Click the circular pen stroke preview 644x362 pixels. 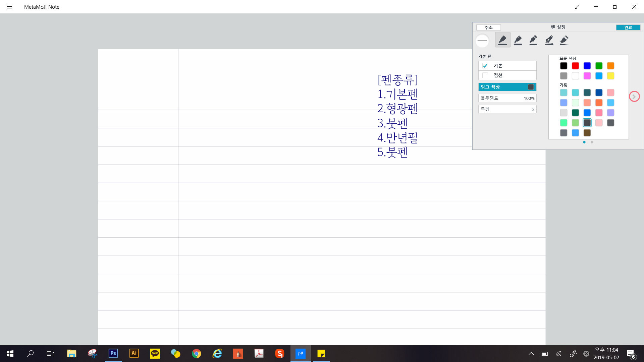[x=482, y=41]
